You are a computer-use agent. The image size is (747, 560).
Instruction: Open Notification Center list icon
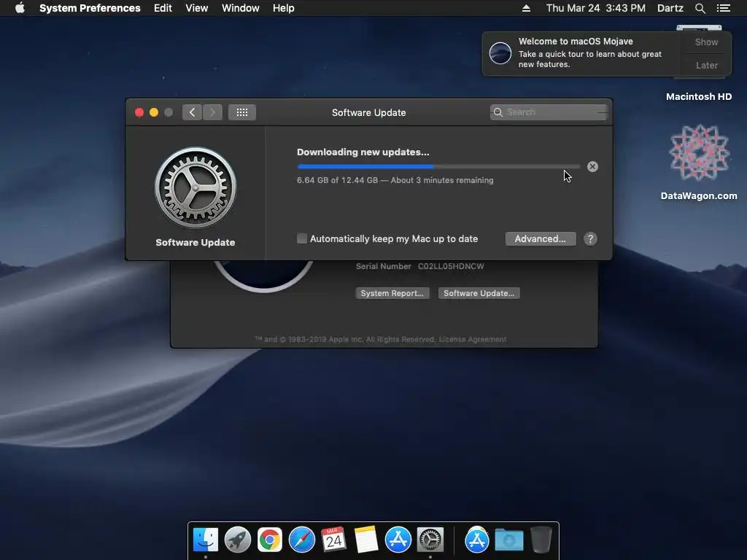point(723,8)
